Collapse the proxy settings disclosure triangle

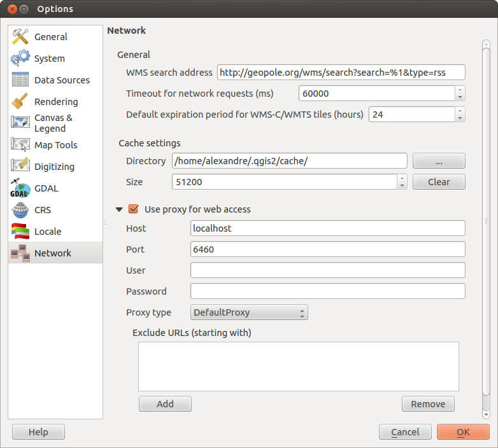119,209
